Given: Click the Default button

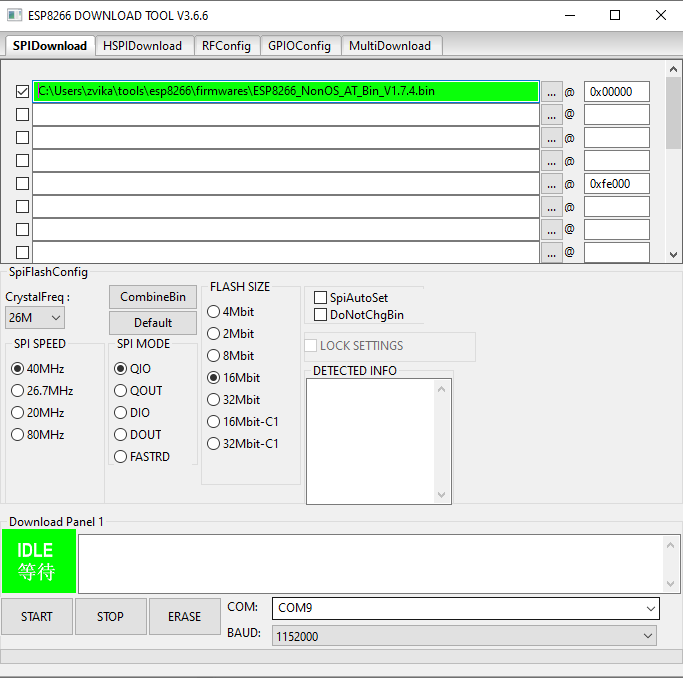Looking at the screenshot, I should tap(153, 323).
